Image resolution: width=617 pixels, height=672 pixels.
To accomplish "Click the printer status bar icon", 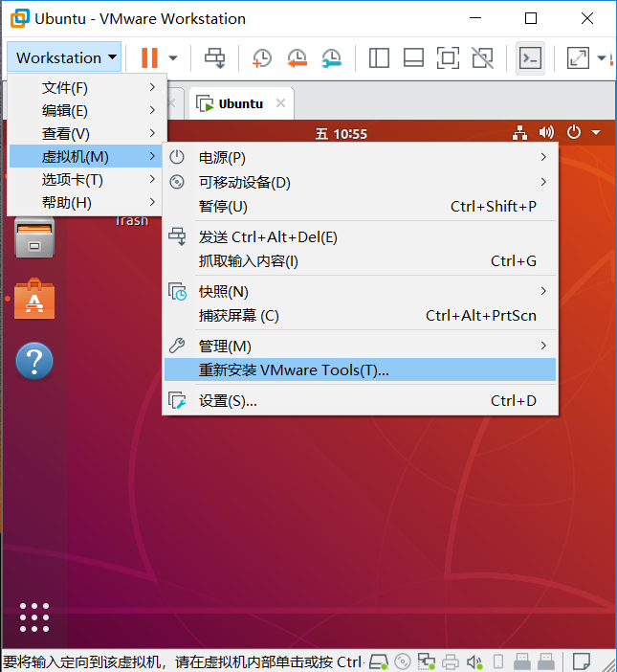I will pos(450,662).
